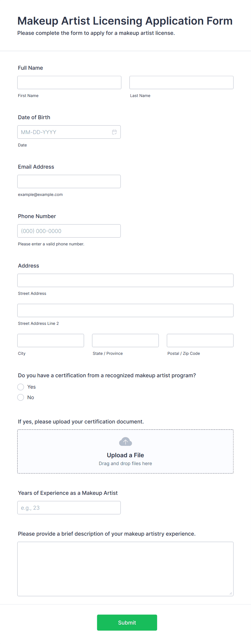Select the No certification radio button
Viewport: 251px width, 644px height.
21,397
